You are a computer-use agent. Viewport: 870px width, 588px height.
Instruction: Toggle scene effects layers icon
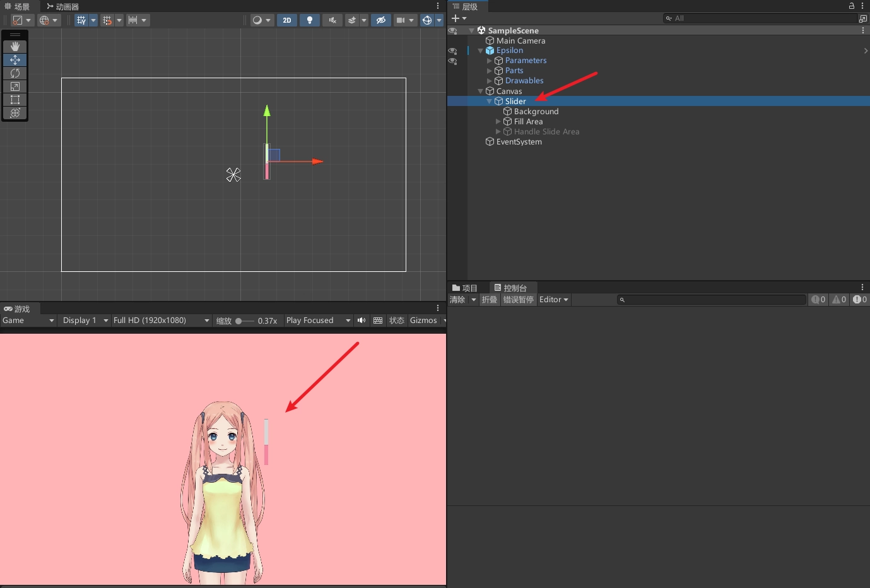click(352, 20)
